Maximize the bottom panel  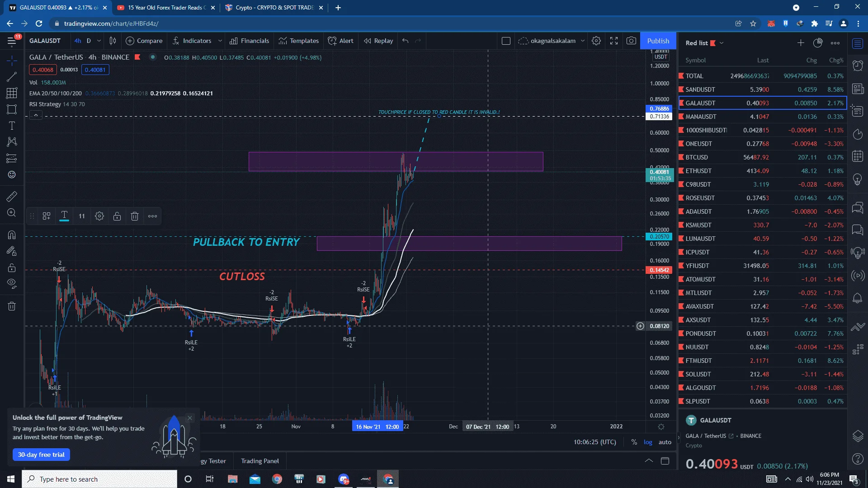pyautogui.click(x=665, y=461)
